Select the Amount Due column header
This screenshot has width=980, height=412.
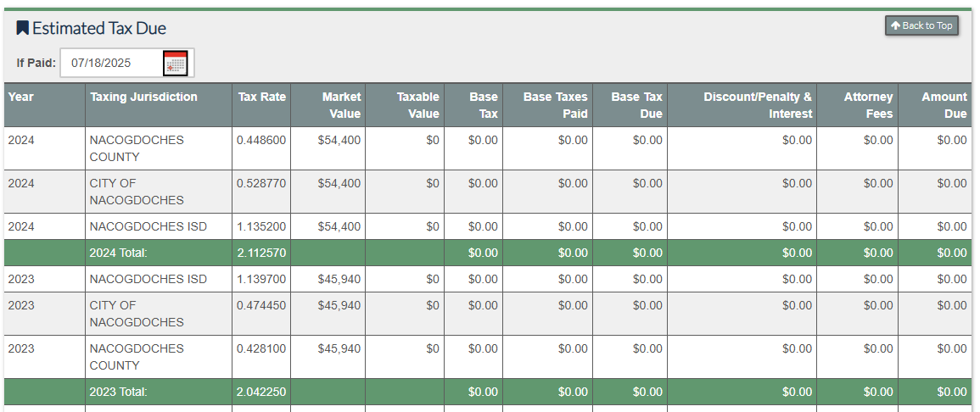pyautogui.click(x=944, y=105)
